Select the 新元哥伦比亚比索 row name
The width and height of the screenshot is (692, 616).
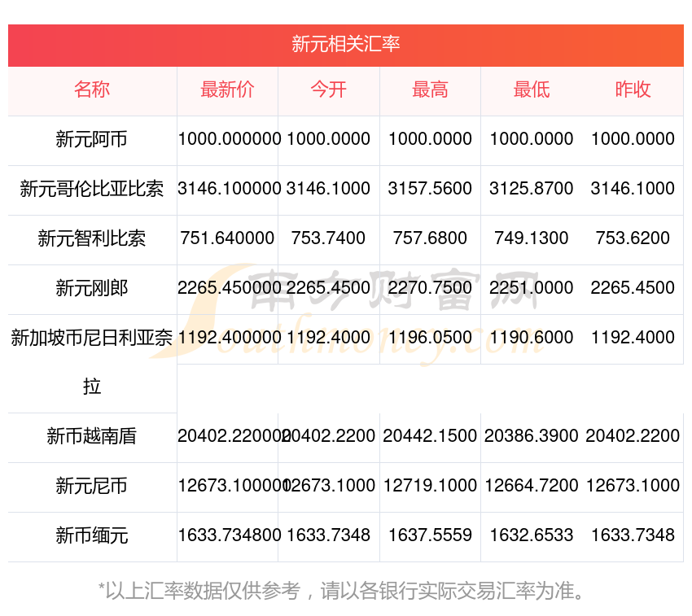(92, 189)
